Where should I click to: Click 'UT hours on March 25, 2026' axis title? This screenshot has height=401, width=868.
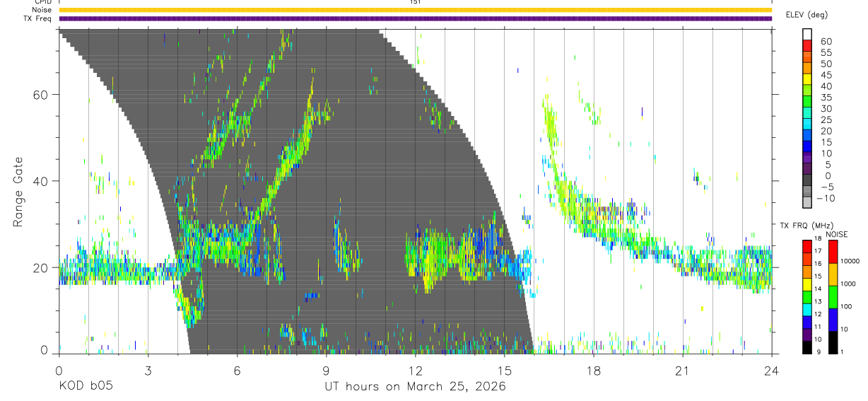[x=415, y=387]
